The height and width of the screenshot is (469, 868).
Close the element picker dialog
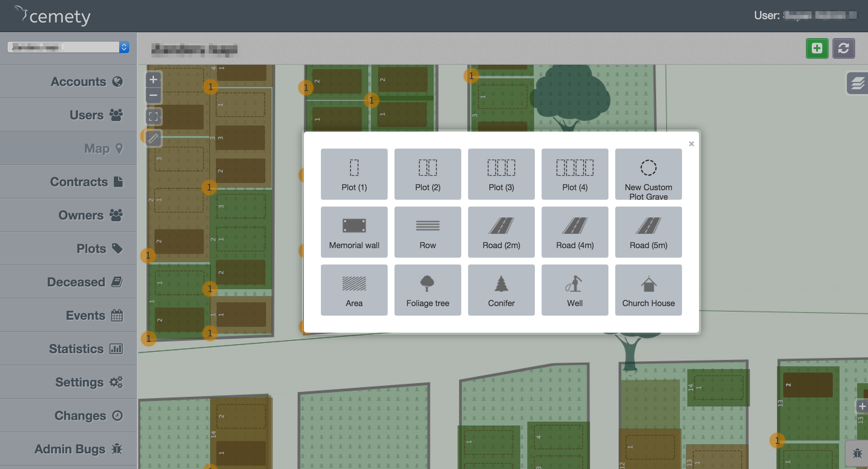pyautogui.click(x=691, y=144)
